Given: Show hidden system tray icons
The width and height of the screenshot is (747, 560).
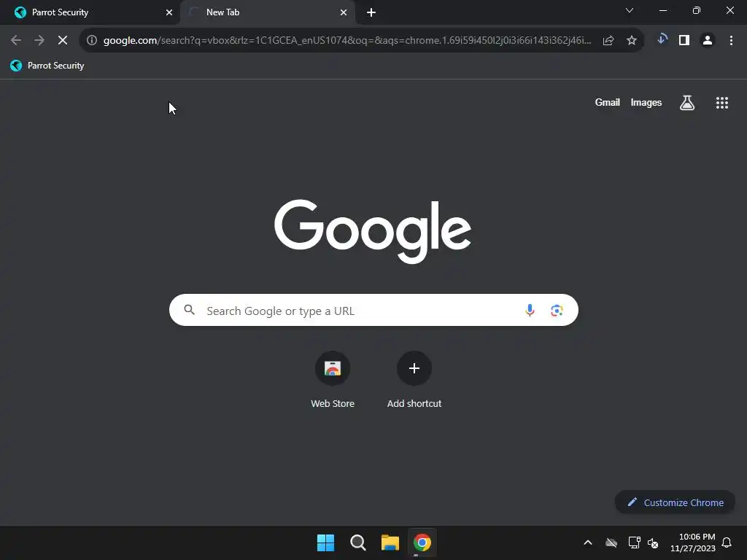Looking at the screenshot, I should pos(588,542).
